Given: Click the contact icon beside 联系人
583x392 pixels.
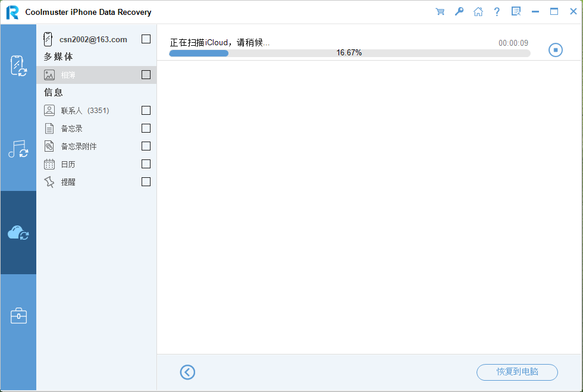Looking at the screenshot, I should [49, 111].
